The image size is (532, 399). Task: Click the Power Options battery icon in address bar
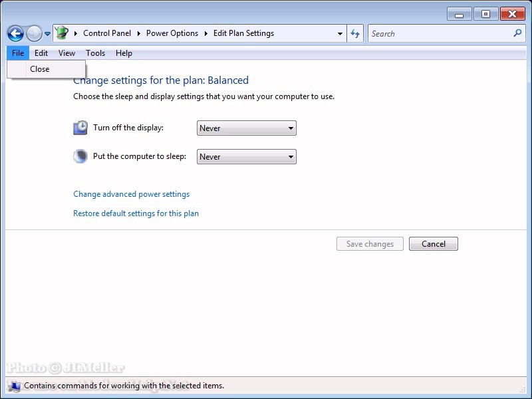coord(62,33)
